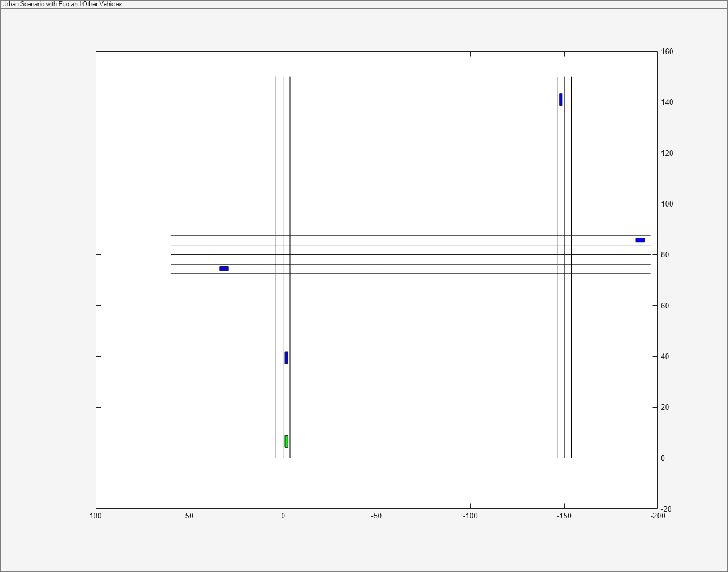Select the y-axis tick label 80
This screenshot has height=572, width=728.
coord(665,255)
